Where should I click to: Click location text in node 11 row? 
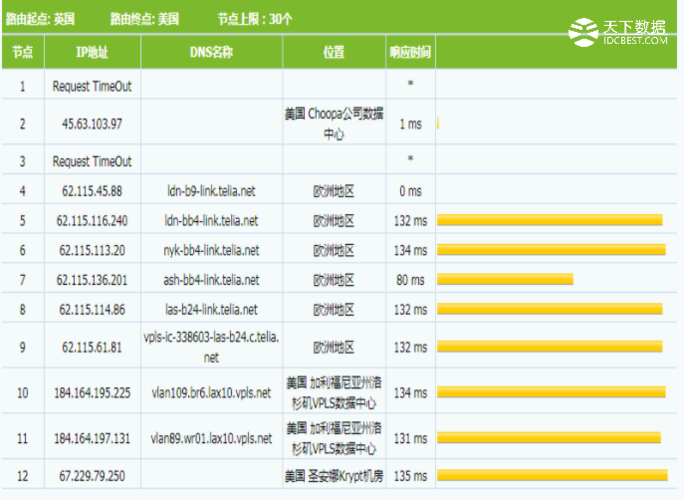coord(334,438)
